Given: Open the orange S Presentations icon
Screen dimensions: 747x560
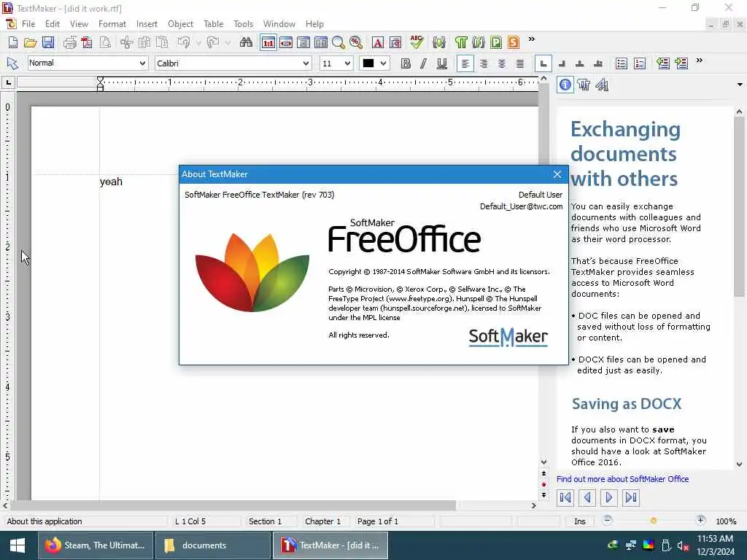Looking at the screenshot, I should (x=514, y=42).
